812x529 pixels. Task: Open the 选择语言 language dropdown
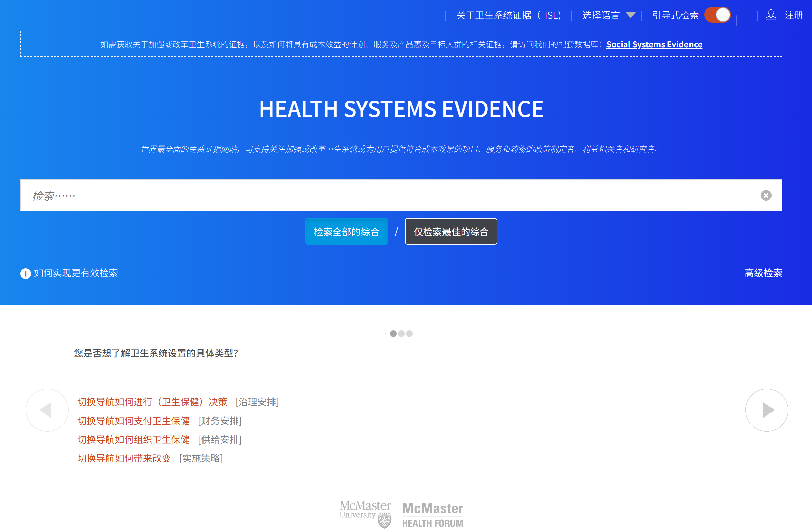pyautogui.click(x=608, y=15)
